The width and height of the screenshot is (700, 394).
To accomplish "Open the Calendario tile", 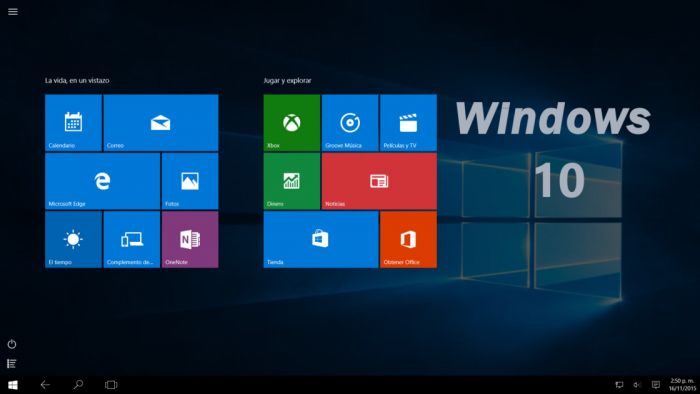I will [73, 123].
